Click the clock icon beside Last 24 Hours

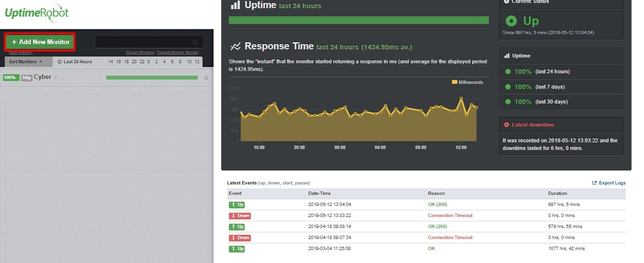[x=59, y=62]
